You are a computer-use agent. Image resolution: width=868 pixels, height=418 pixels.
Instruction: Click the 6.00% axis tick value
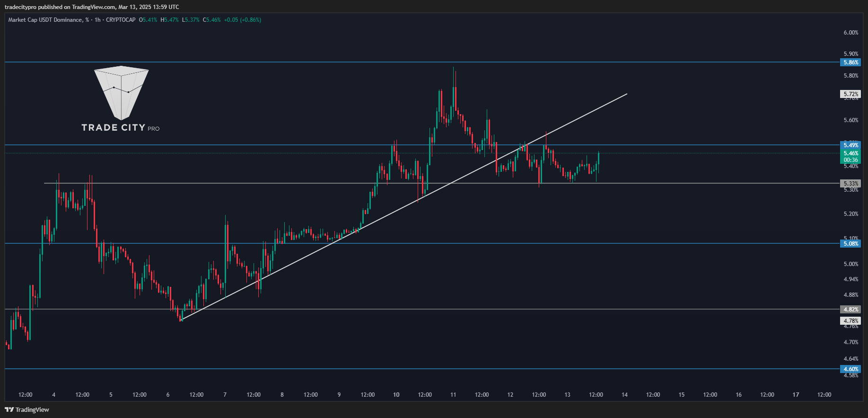851,33
